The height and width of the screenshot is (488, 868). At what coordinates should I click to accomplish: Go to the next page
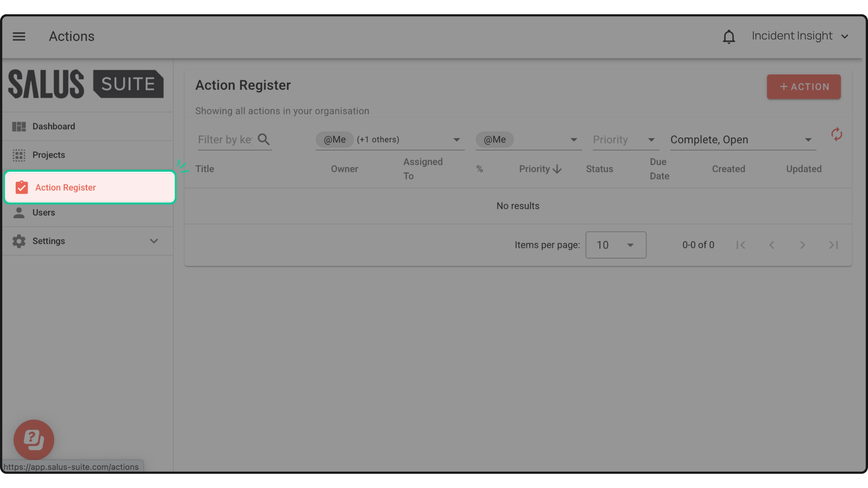pyautogui.click(x=802, y=245)
